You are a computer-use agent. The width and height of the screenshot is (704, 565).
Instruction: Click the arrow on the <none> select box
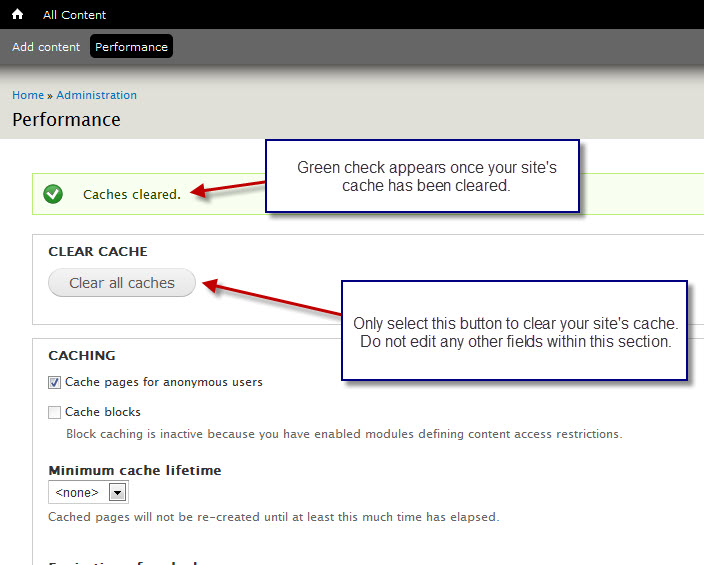click(x=117, y=492)
